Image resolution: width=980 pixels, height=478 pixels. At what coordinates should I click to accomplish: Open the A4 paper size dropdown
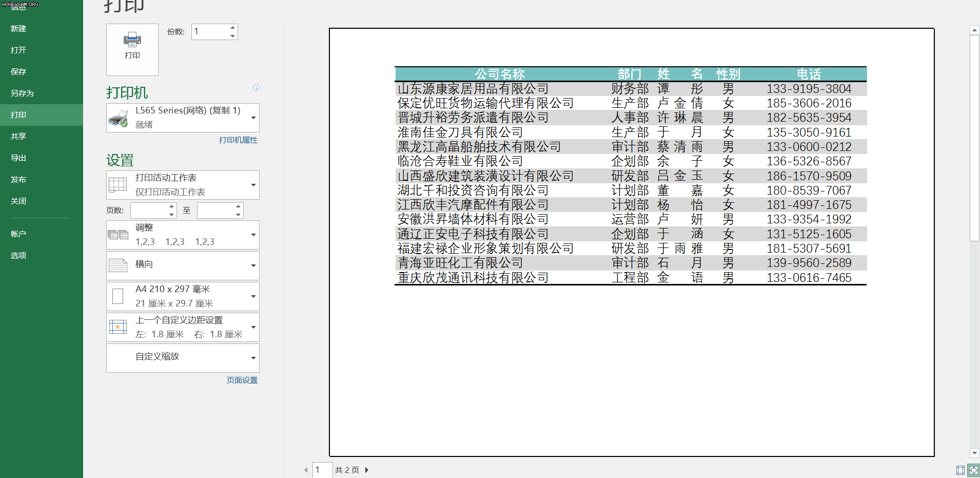[253, 296]
